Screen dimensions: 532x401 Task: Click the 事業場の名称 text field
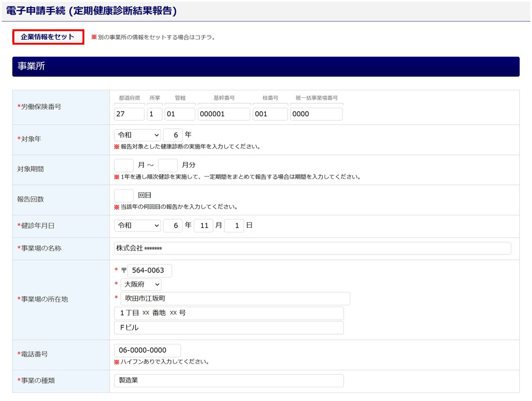click(312, 248)
